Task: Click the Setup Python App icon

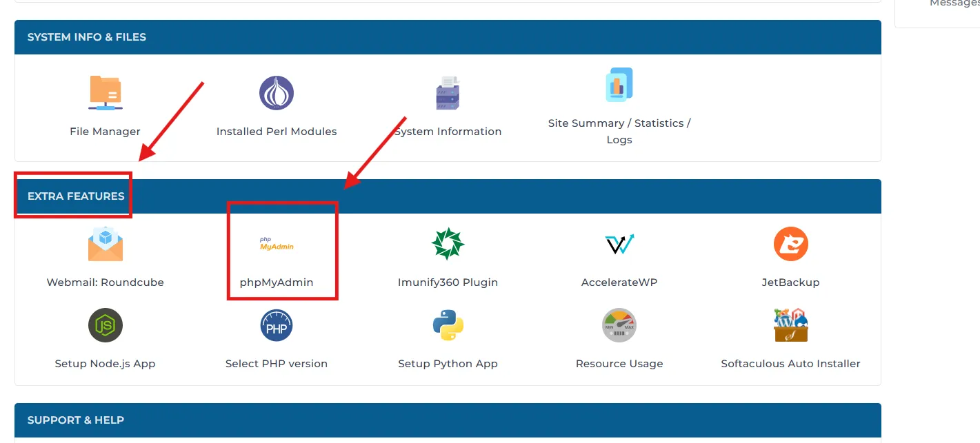Action: click(x=448, y=325)
